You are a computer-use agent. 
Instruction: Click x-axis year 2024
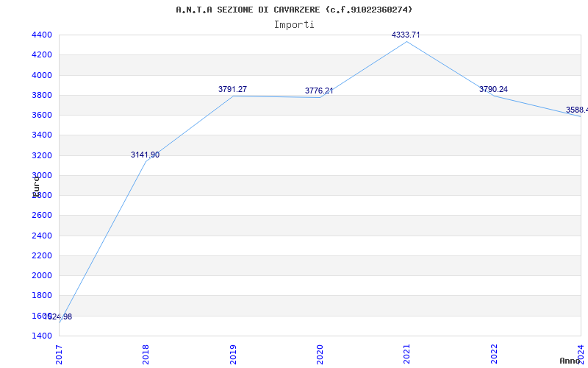point(581,355)
